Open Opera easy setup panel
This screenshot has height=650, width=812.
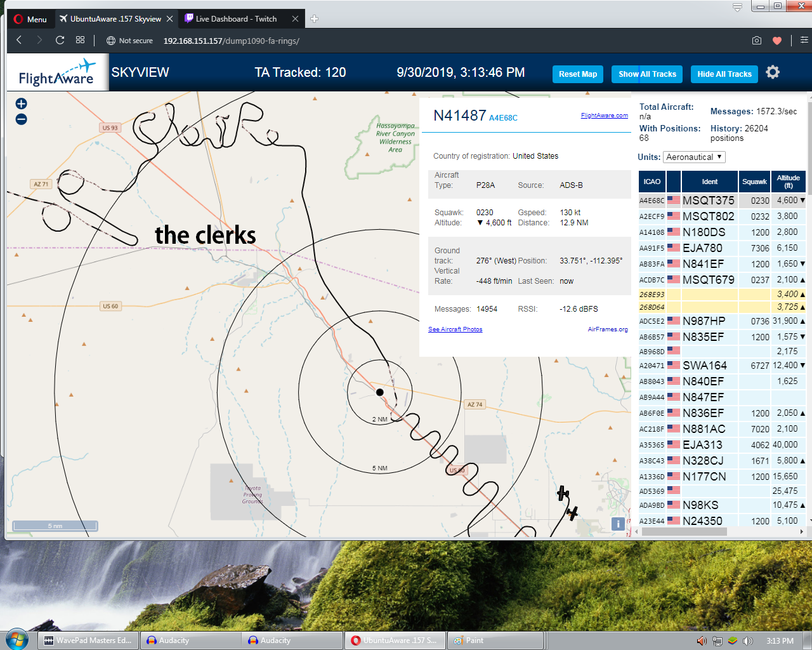(x=804, y=40)
